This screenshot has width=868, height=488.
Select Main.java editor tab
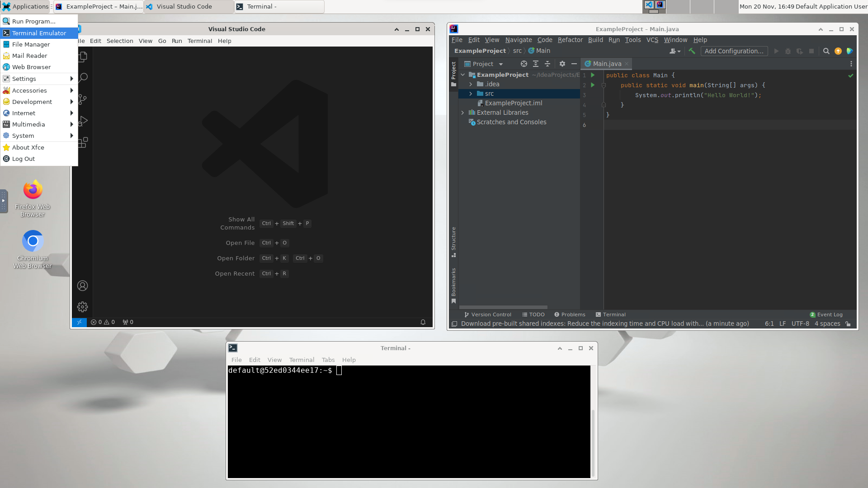(x=606, y=64)
